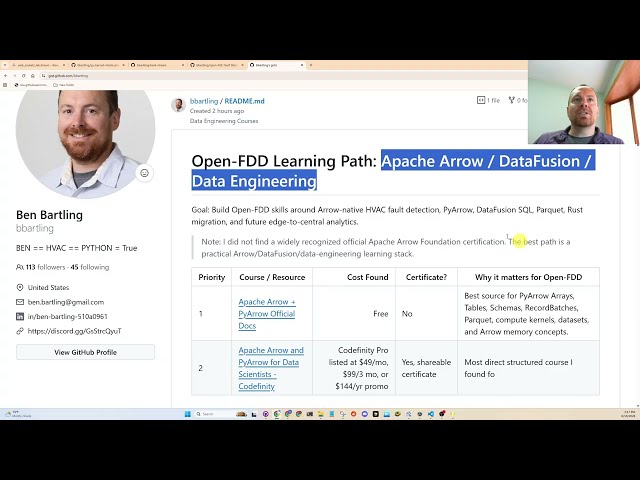Click the envelope icon beside the email address
The height and width of the screenshot is (480, 640).
[20, 302]
